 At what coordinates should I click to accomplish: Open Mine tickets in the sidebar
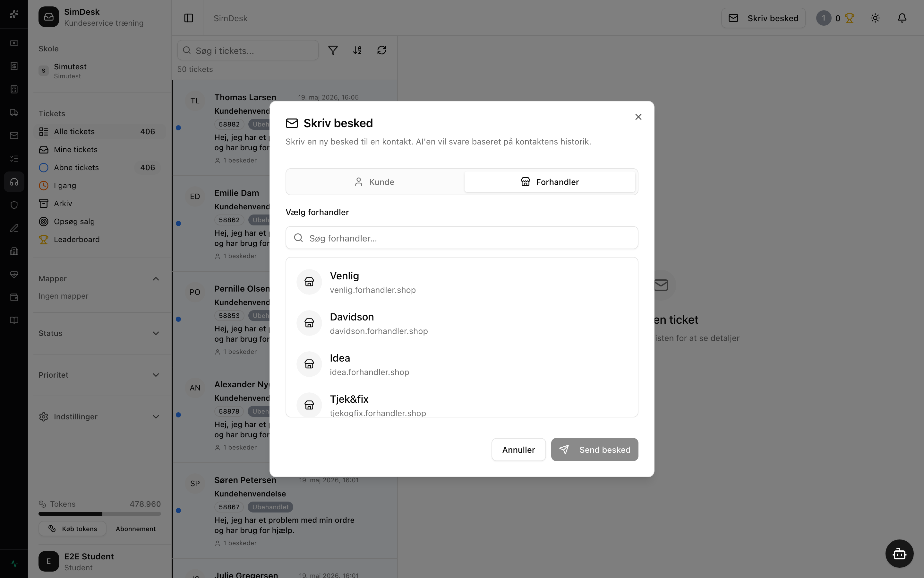(x=100, y=149)
